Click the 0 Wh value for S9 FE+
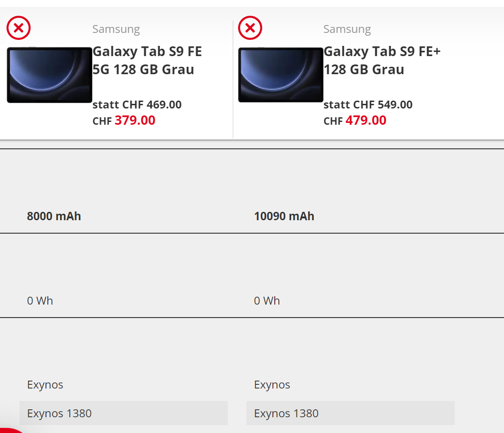The image size is (504, 433). (267, 301)
